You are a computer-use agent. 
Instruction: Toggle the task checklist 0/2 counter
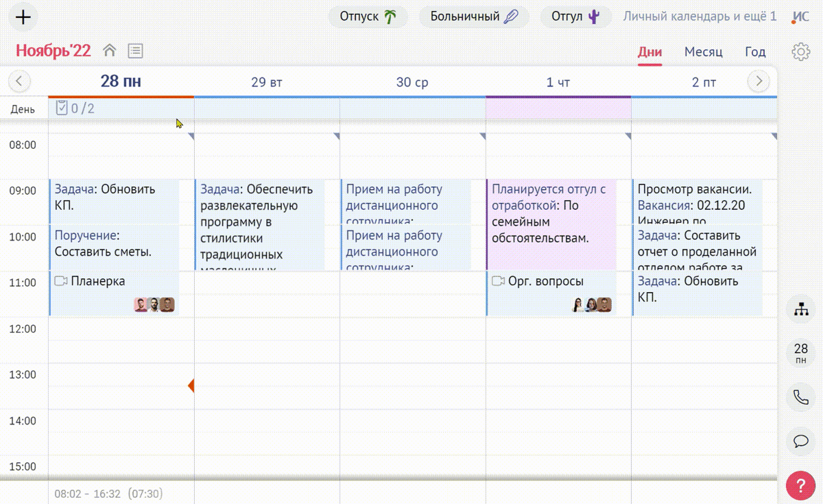point(75,108)
